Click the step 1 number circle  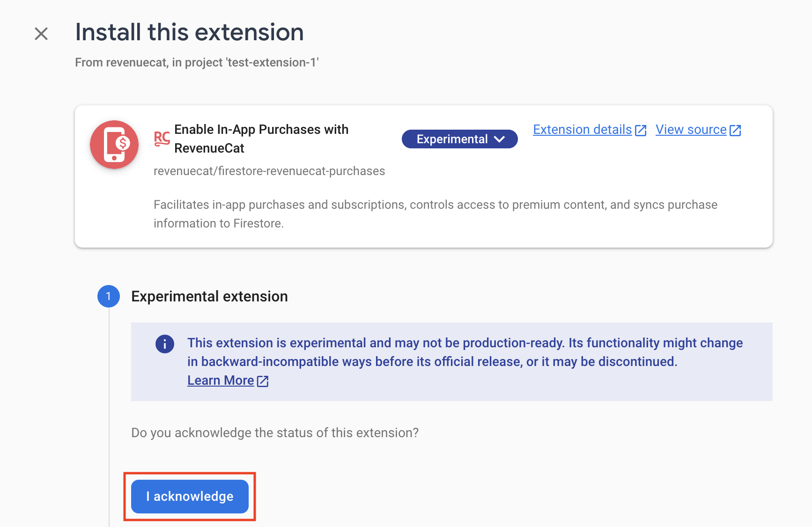(109, 296)
